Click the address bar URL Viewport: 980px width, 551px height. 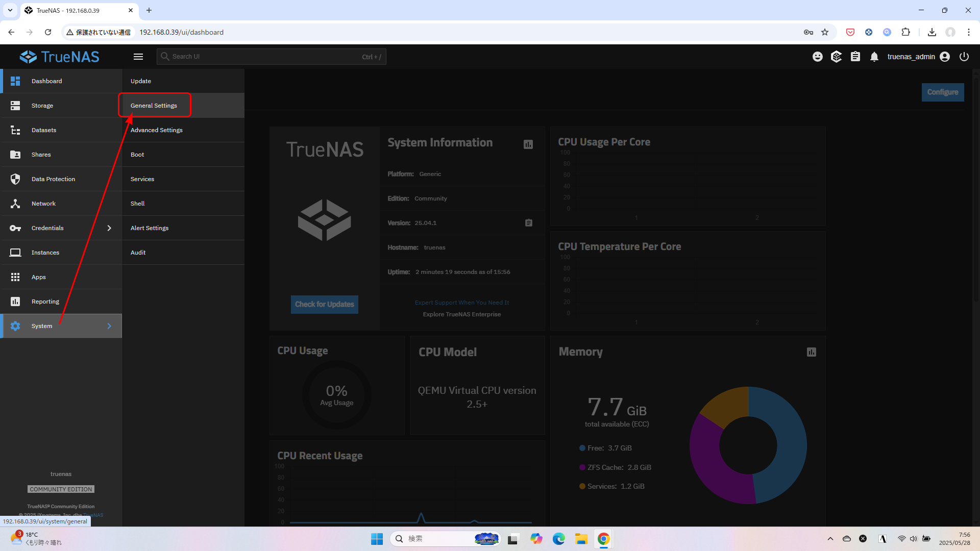coord(182,32)
